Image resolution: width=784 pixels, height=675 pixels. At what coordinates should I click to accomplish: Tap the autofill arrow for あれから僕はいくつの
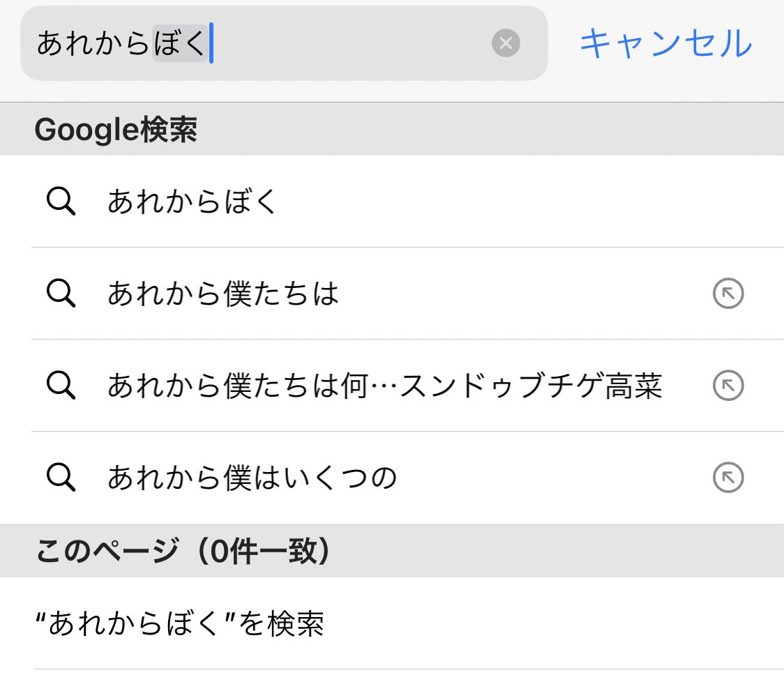[728, 478]
